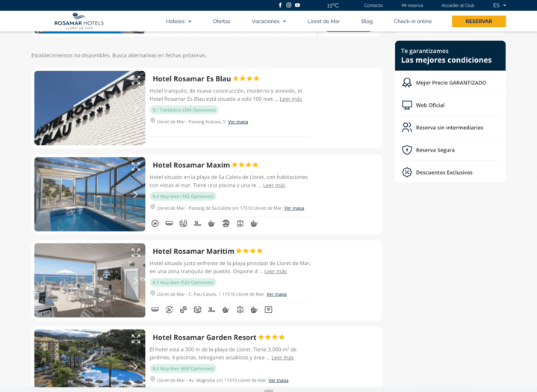Screen dimensions: 537x392
Task: Expand the Hotel Rosamar Maxim photo fullscreen
Action: tap(136, 167)
